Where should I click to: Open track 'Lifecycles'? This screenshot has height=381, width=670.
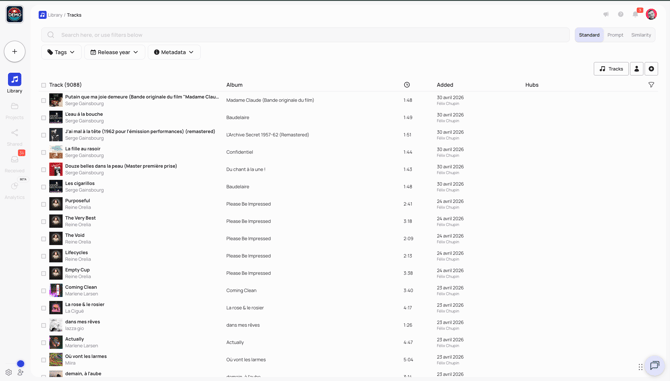coord(76,252)
